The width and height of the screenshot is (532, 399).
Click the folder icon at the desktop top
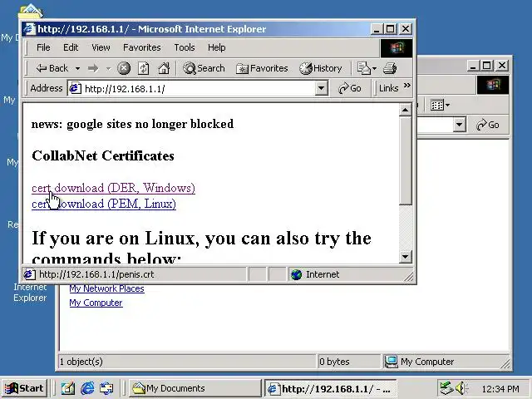[x=31, y=11]
